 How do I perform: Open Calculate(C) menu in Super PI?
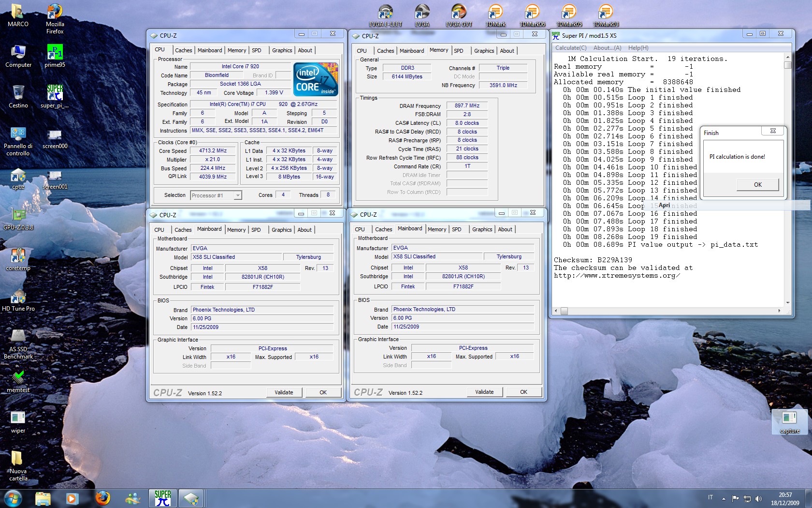(x=571, y=48)
